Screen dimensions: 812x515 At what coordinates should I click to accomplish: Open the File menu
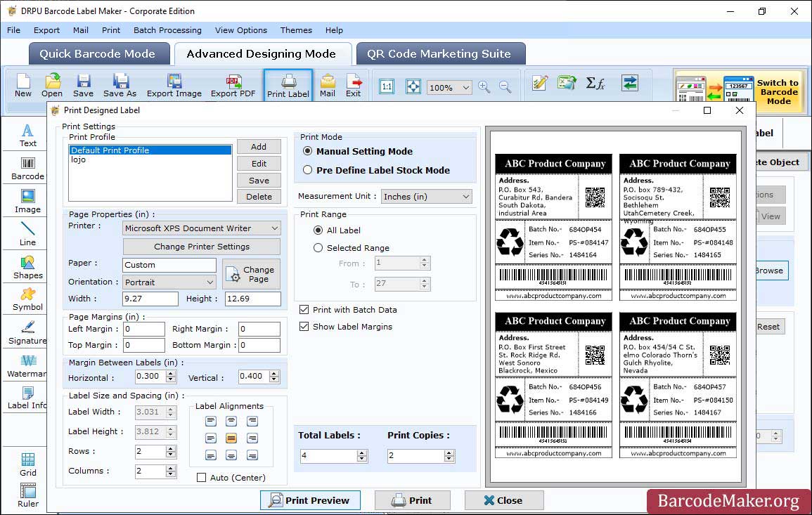13,30
